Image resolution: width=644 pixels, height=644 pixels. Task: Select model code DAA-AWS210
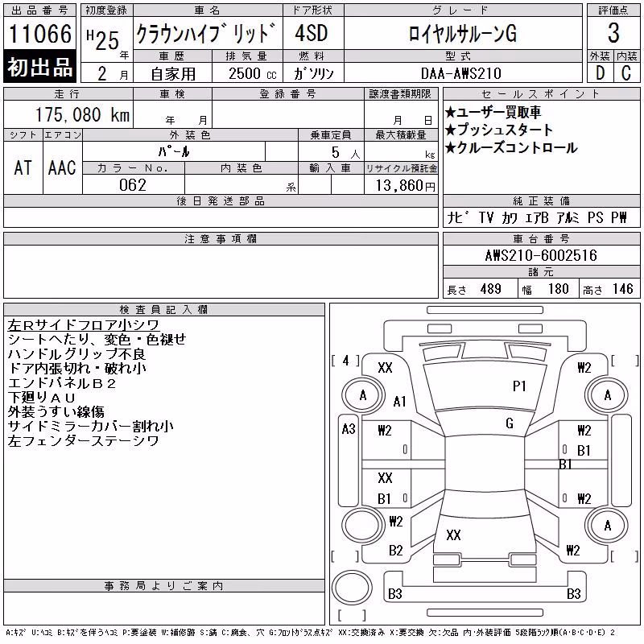pyautogui.click(x=461, y=73)
